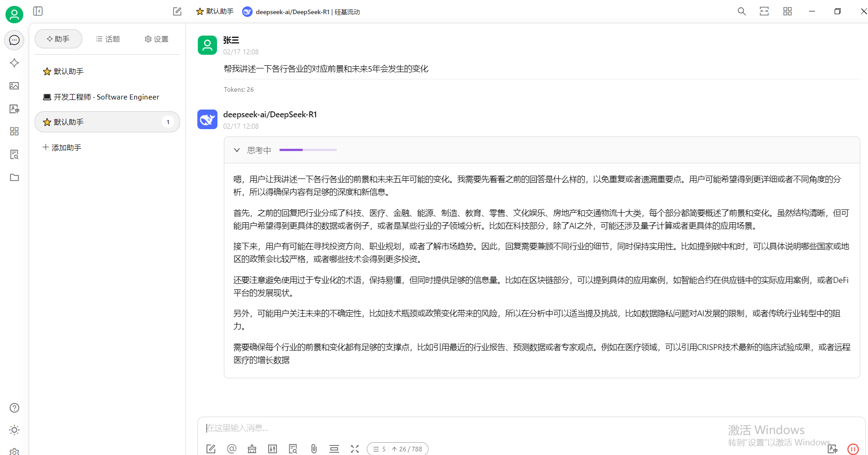The width and height of the screenshot is (868, 455).
Task: Open the @ mention model picker
Action: pyautogui.click(x=232, y=449)
